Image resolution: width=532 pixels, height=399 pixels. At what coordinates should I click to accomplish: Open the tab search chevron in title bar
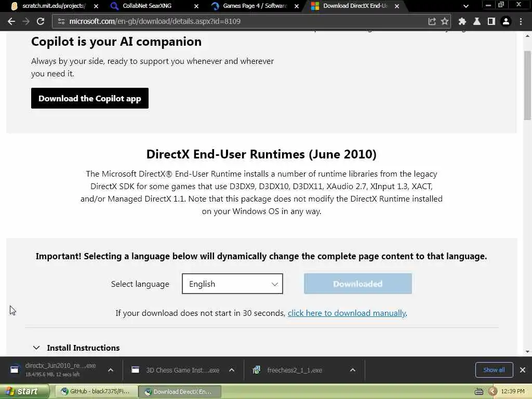pos(466,6)
